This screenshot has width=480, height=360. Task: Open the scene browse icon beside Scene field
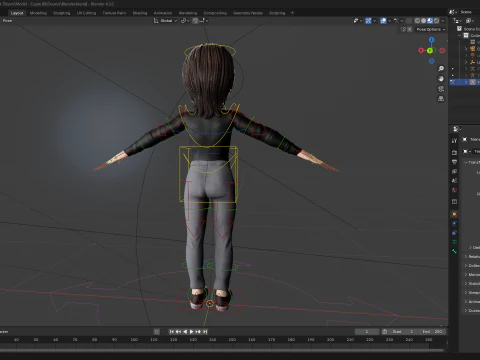(x=453, y=12)
